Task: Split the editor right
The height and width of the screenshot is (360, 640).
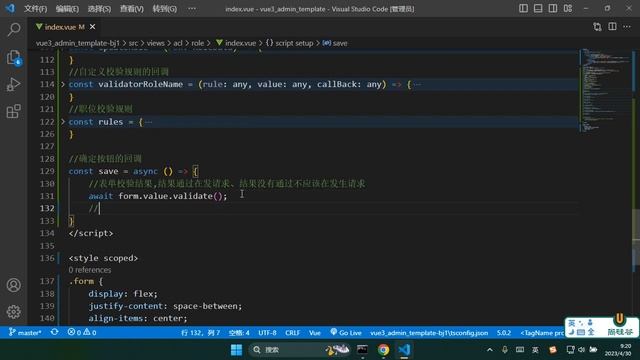Action: [612, 27]
